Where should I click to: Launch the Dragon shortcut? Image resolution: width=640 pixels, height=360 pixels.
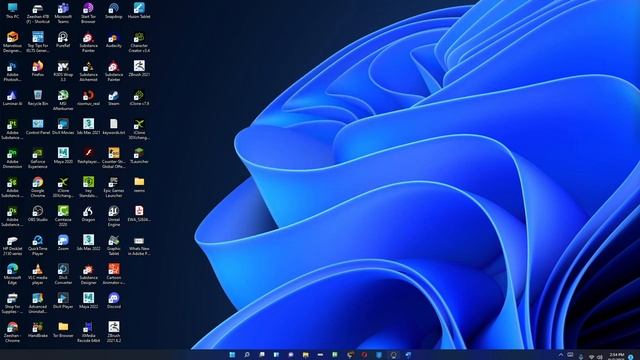88,214
